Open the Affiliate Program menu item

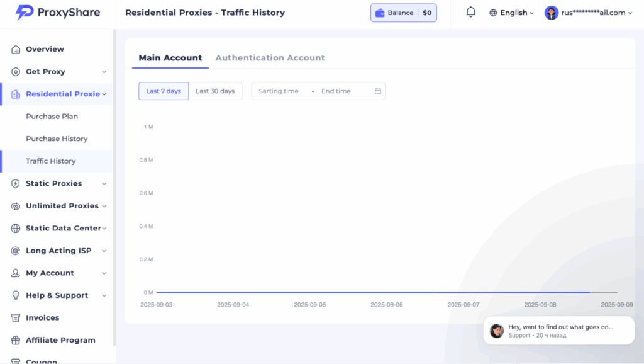[57, 340]
